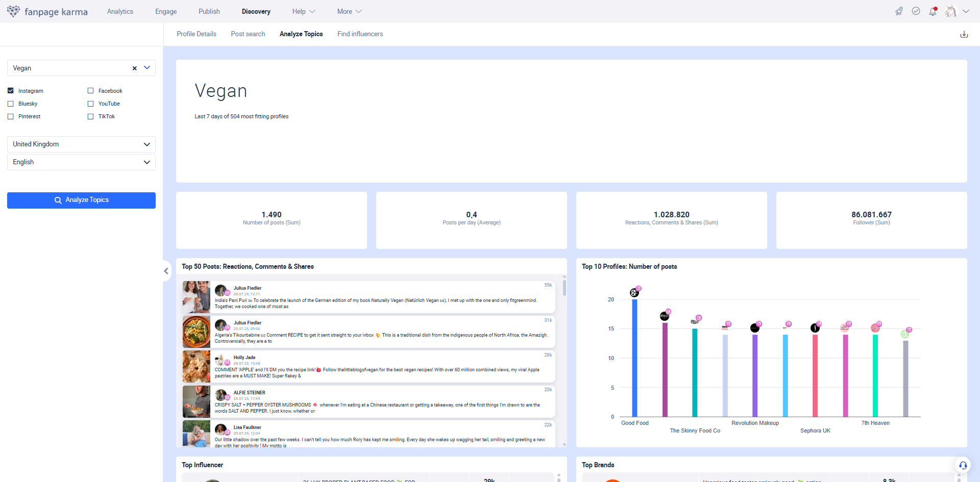Click the green 7th Heaven bar
This screenshot has height=482, width=980.
(x=875, y=376)
